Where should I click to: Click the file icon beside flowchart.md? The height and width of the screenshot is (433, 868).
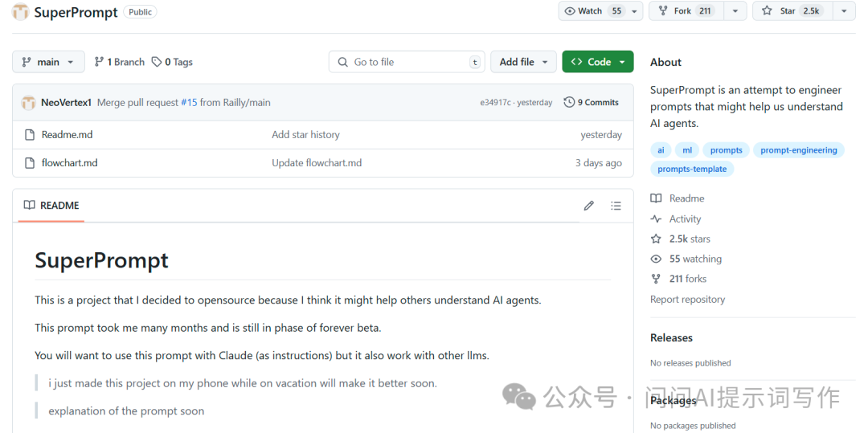tap(30, 162)
